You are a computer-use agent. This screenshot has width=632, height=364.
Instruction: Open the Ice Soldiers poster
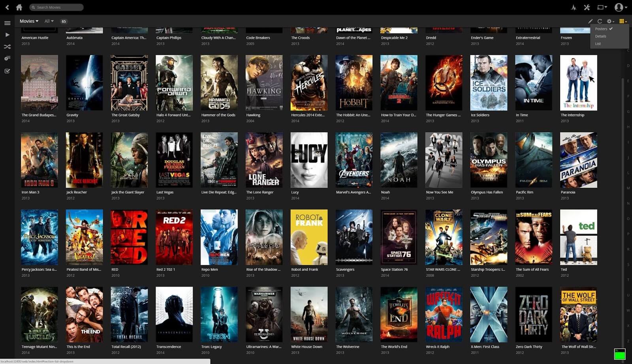point(489,83)
